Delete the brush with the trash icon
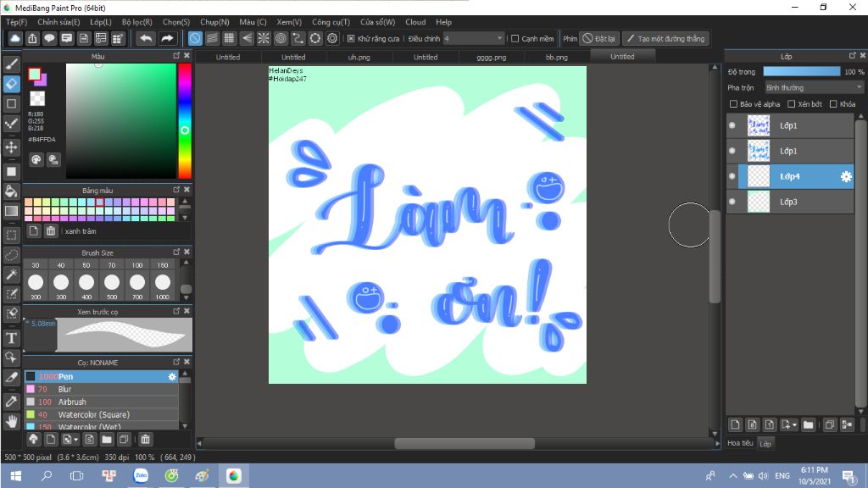Image resolution: width=868 pixels, height=488 pixels. 145,440
